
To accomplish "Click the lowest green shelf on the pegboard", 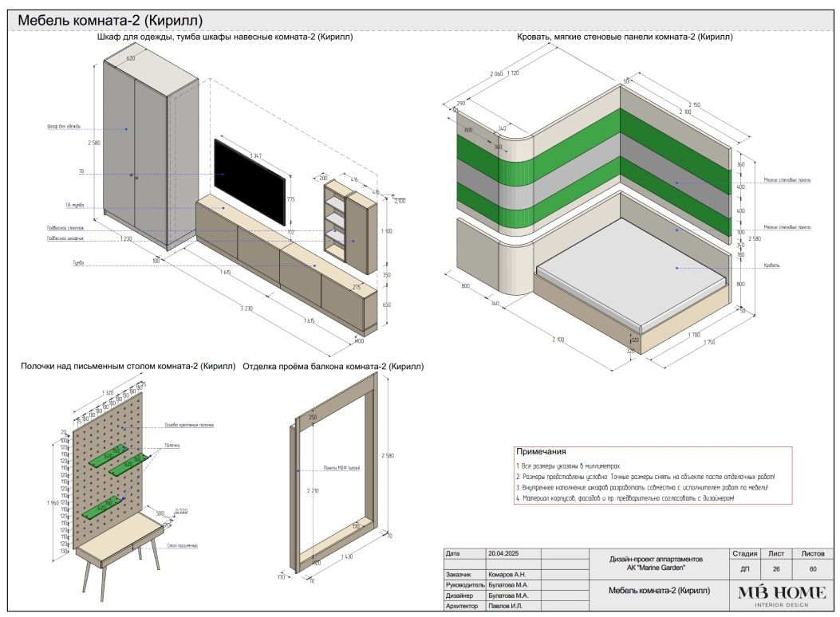I will 102,509.
